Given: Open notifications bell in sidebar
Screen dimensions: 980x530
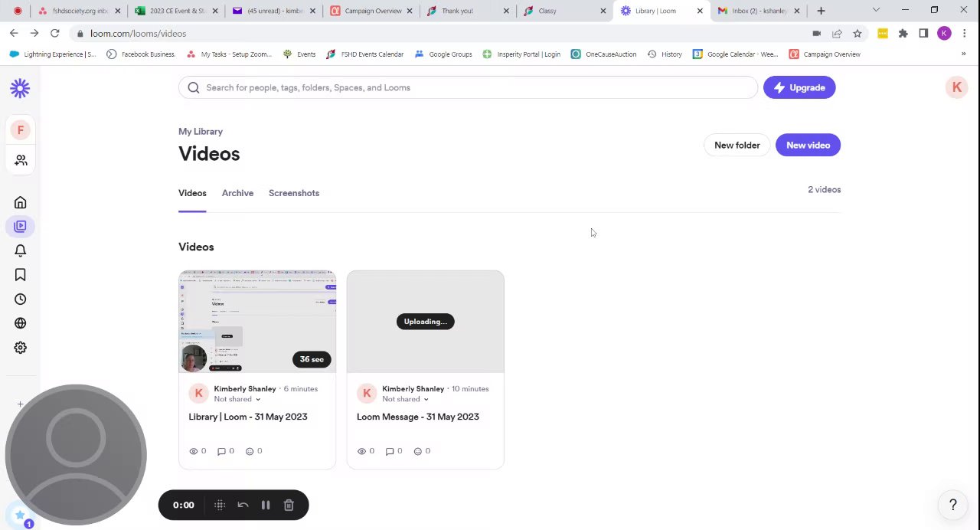Looking at the screenshot, I should pos(21,250).
